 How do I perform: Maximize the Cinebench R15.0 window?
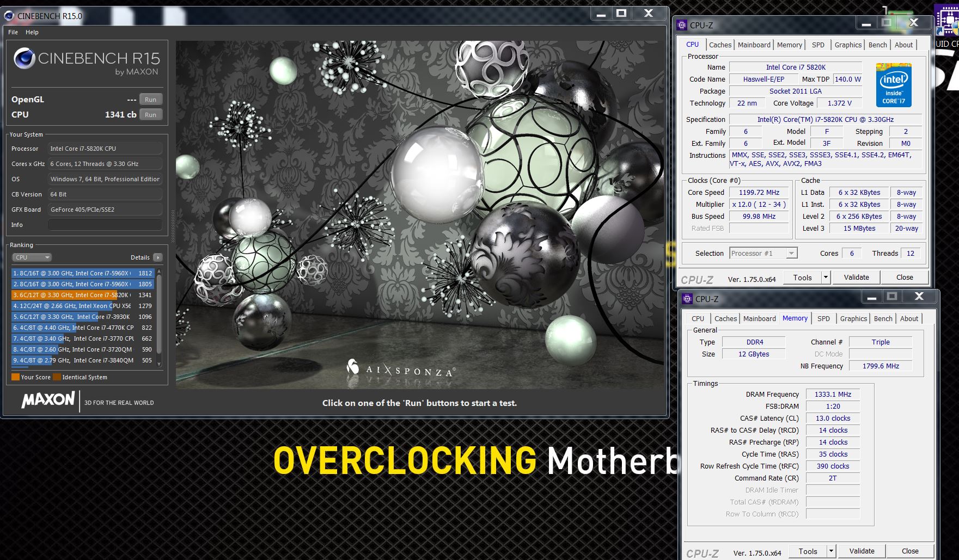[621, 14]
